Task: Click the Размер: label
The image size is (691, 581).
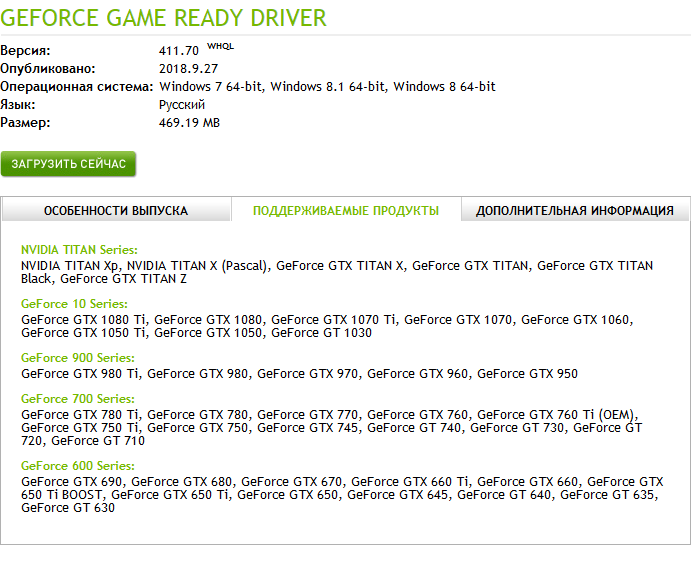Action: 25,123
